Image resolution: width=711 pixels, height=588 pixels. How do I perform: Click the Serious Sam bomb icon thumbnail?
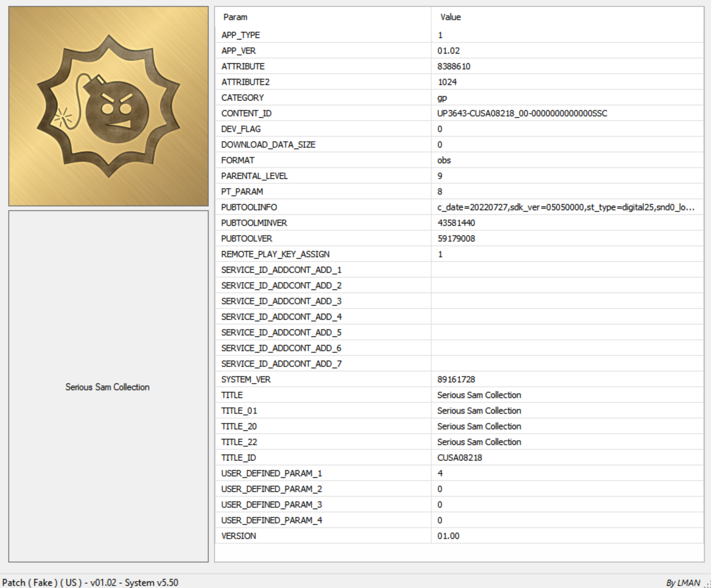(x=109, y=106)
